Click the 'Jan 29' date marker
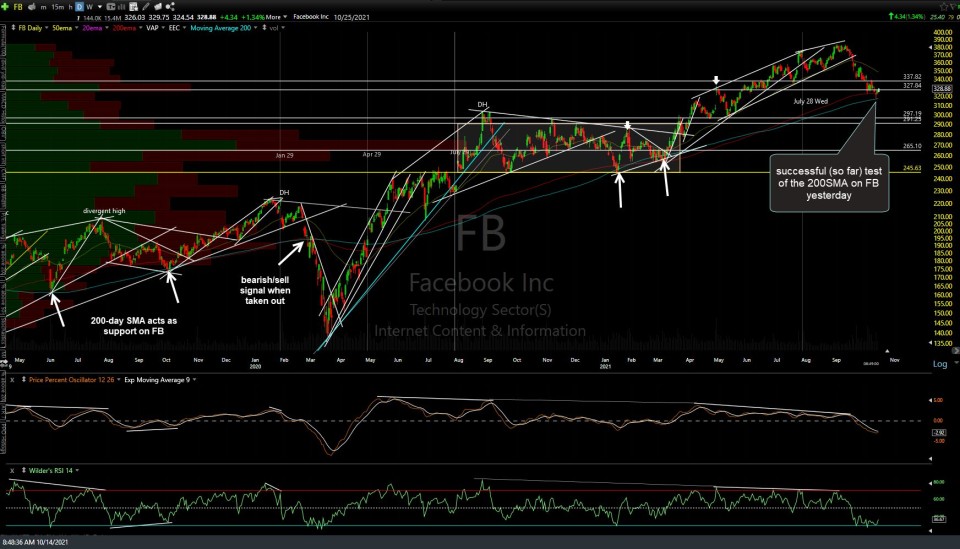 pyautogui.click(x=284, y=155)
